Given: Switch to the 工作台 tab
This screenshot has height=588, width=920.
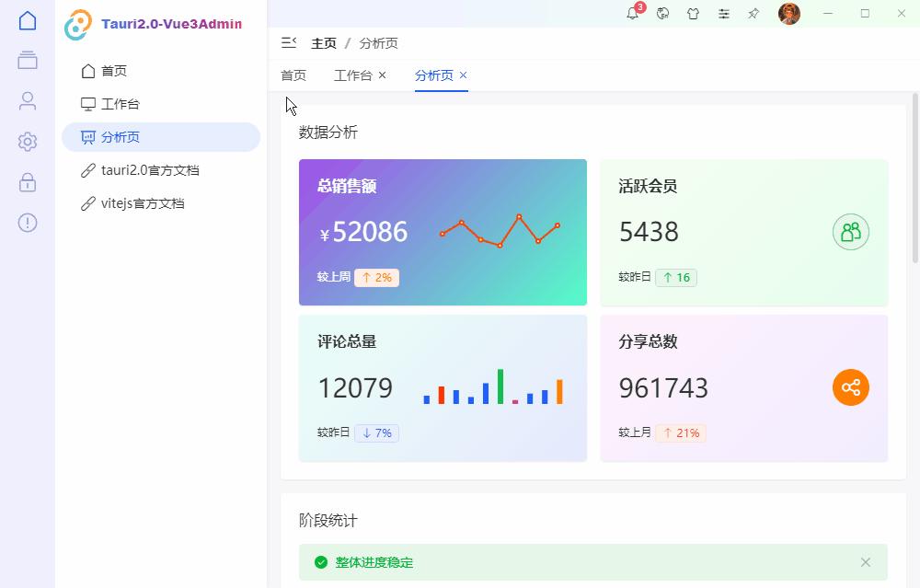Looking at the screenshot, I should point(354,75).
